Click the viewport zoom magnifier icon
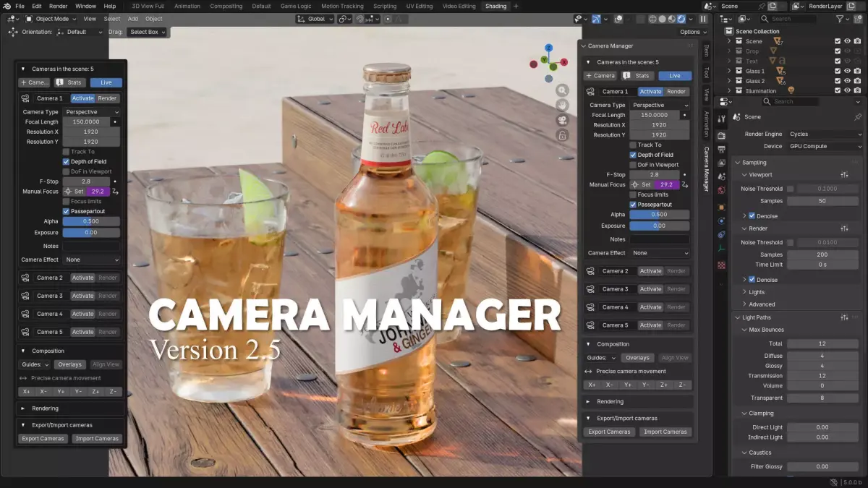Screen dimensions: 868x488 (562, 90)
